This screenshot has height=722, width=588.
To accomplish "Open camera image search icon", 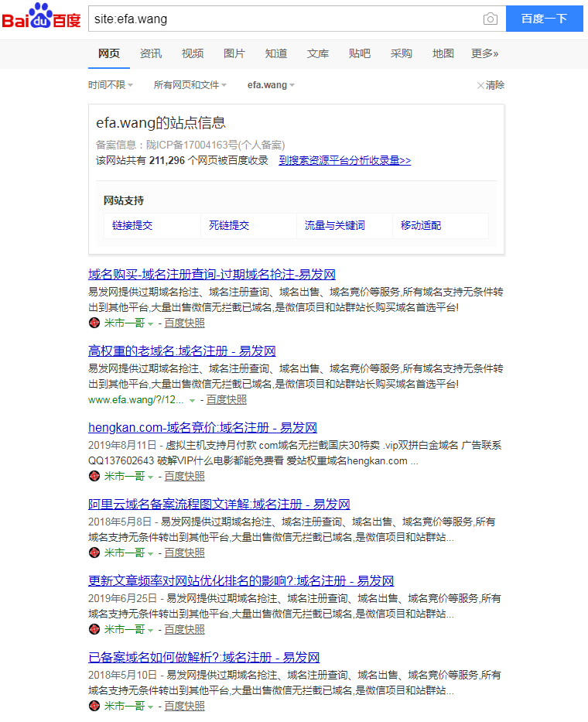I will point(491,19).
